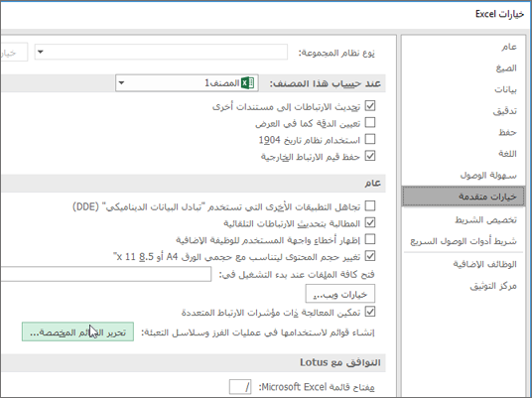Open the تدقيق (Proofing) category
This screenshot has height=398, width=532.
pyautogui.click(x=504, y=111)
